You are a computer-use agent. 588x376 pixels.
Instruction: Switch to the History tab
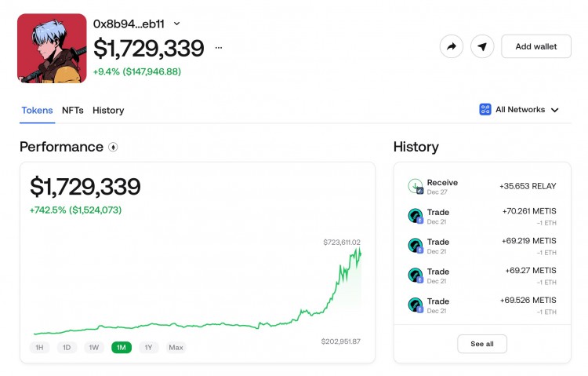pyautogui.click(x=108, y=111)
